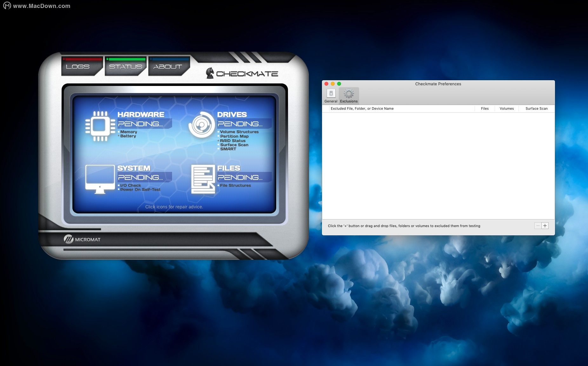Viewport: 588px width, 366px height.
Task: Close the Checkmate Preferences window
Action: click(x=326, y=84)
